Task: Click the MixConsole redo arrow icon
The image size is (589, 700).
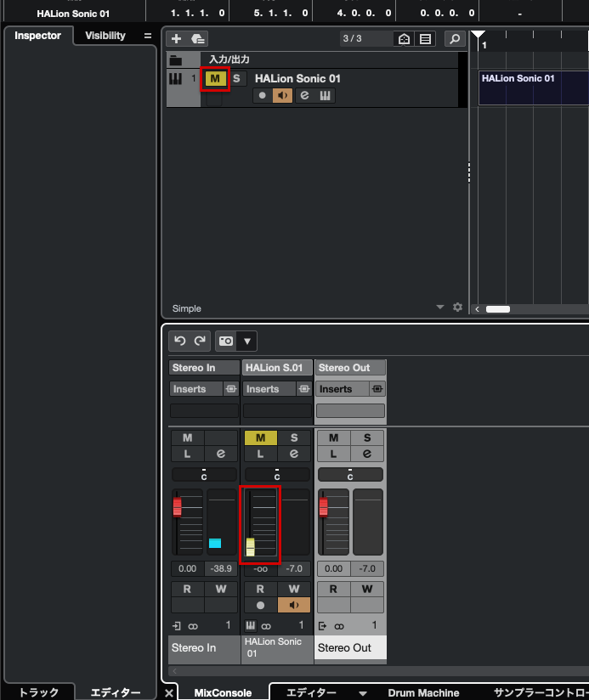Action: [x=201, y=341]
